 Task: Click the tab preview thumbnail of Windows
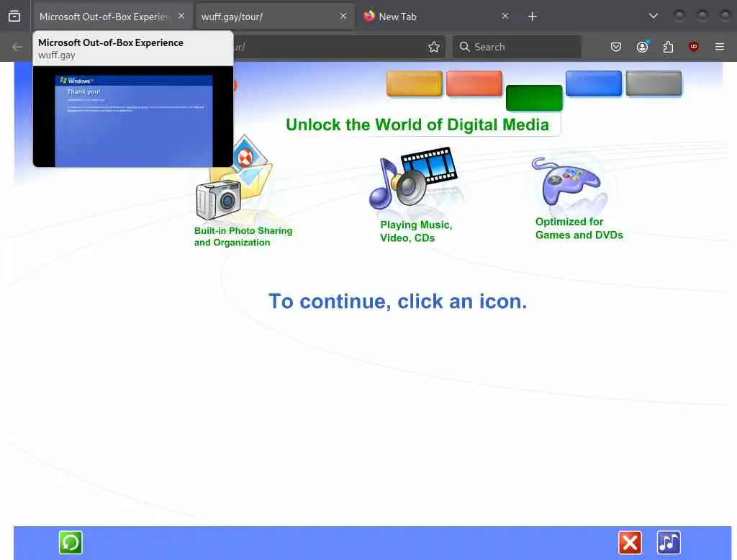coord(133,117)
